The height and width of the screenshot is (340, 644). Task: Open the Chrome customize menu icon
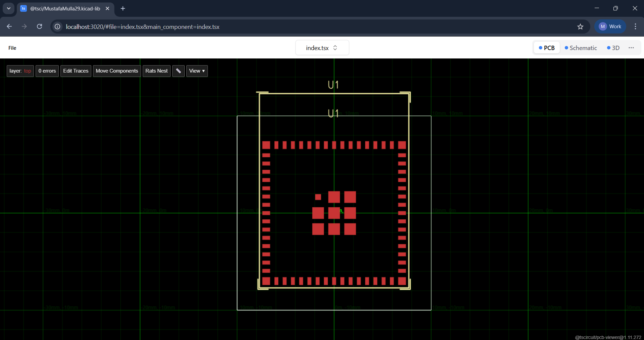tap(635, 27)
